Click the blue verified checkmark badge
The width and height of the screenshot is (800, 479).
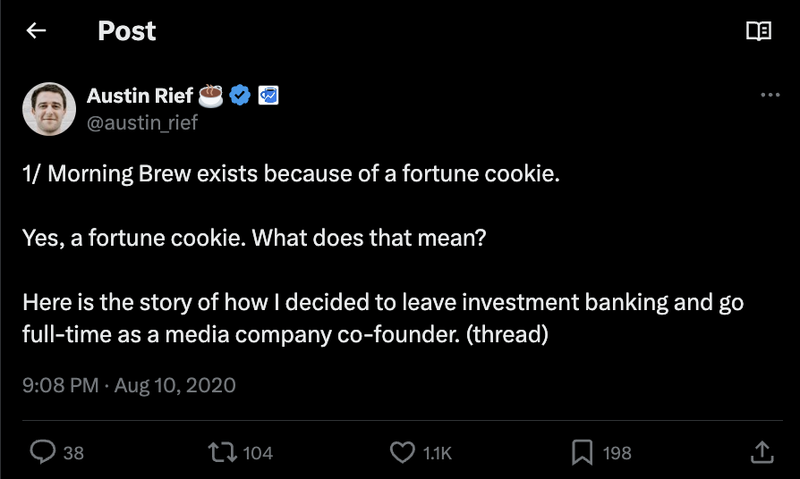tap(240, 96)
